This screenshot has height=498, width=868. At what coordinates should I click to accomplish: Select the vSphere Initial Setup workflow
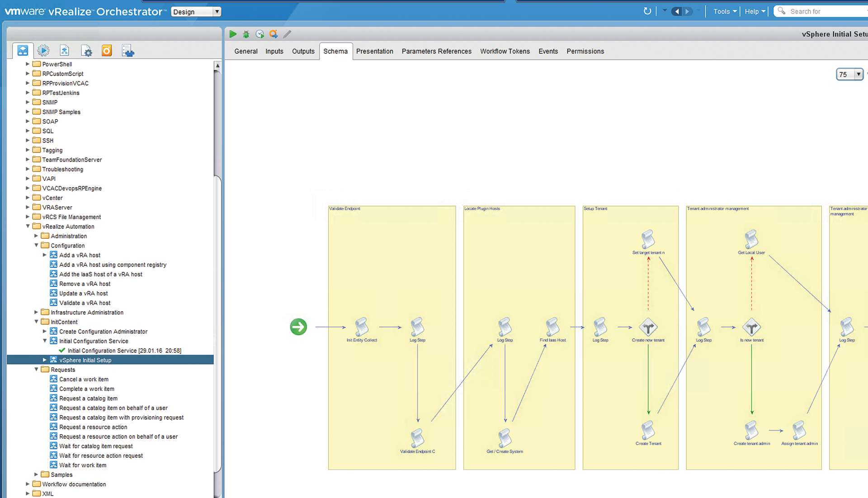(x=85, y=360)
